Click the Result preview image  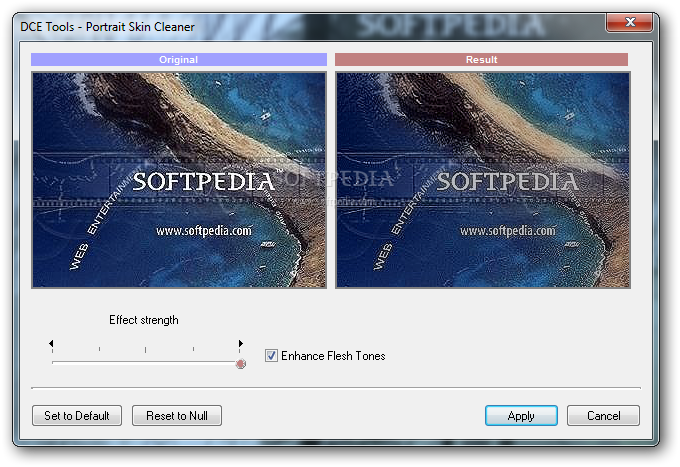(x=483, y=180)
